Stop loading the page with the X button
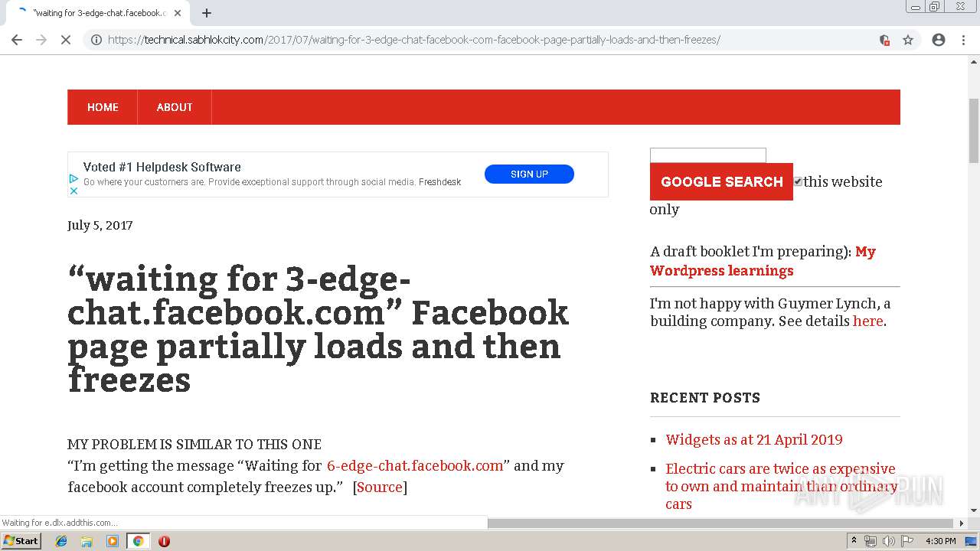 click(x=66, y=40)
